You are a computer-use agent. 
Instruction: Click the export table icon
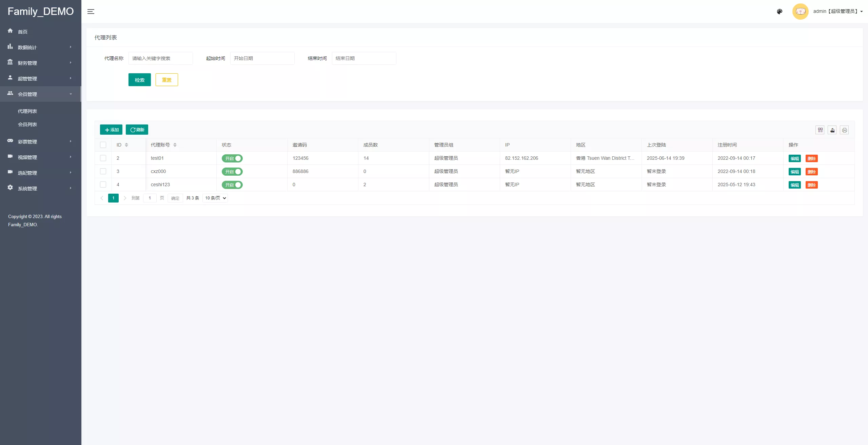coord(832,130)
